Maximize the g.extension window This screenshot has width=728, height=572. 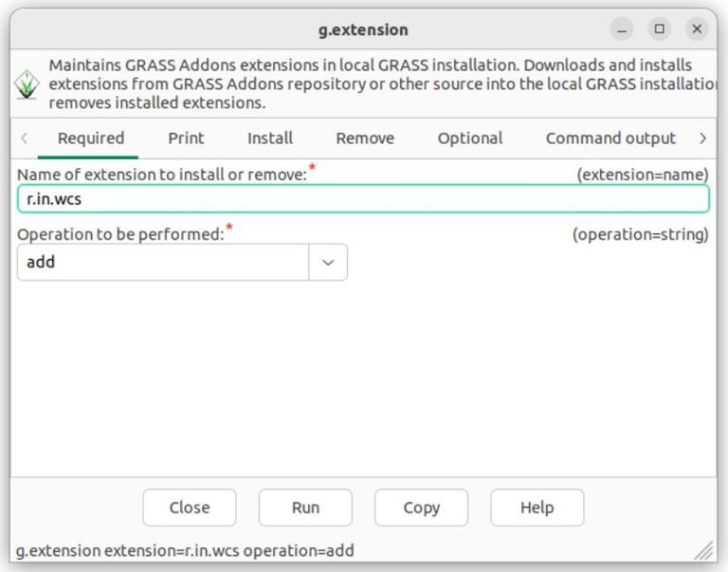click(x=660, y=29)
